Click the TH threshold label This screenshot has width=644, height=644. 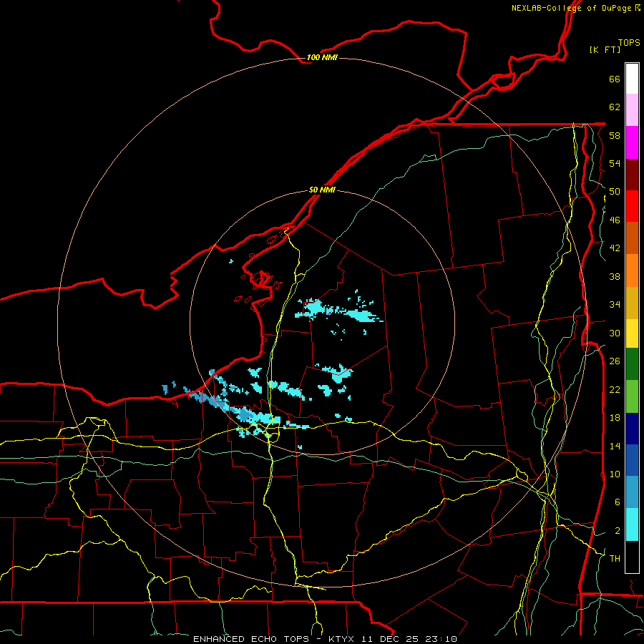[615, 559]
